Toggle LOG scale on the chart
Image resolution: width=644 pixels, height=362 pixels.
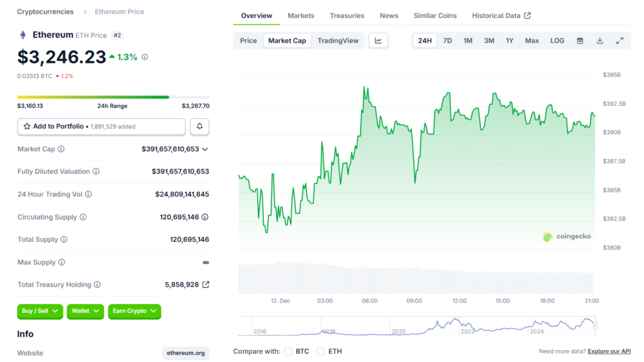pyautogui.click(x=557, y=41)
